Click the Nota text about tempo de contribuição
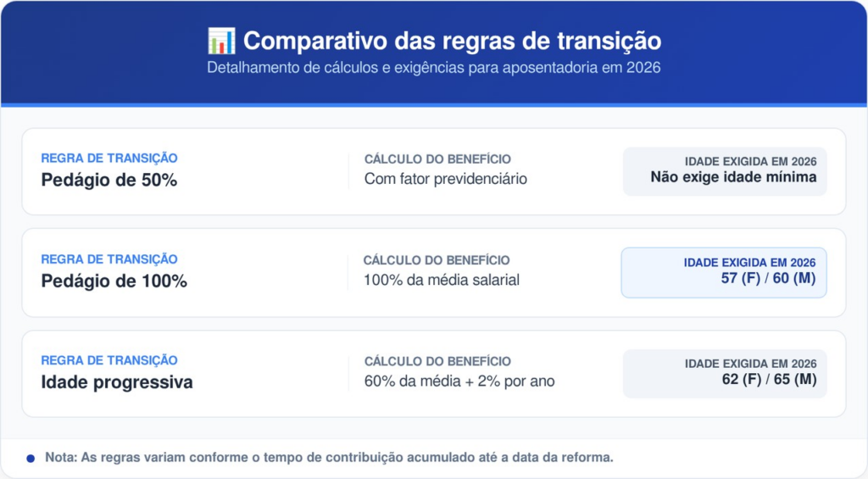 click(x=329, y=458)
